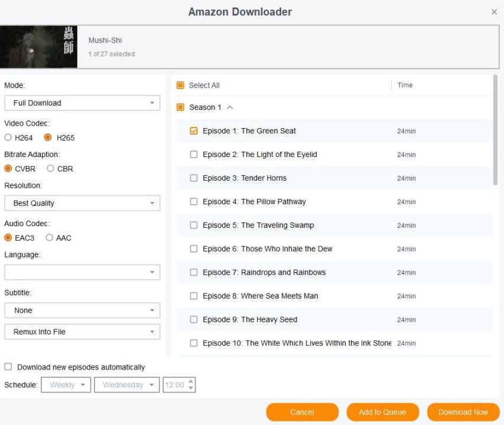The image size is (504, 425).
Task: Click the Add to Queue button
Action: (x=382, y=412)
